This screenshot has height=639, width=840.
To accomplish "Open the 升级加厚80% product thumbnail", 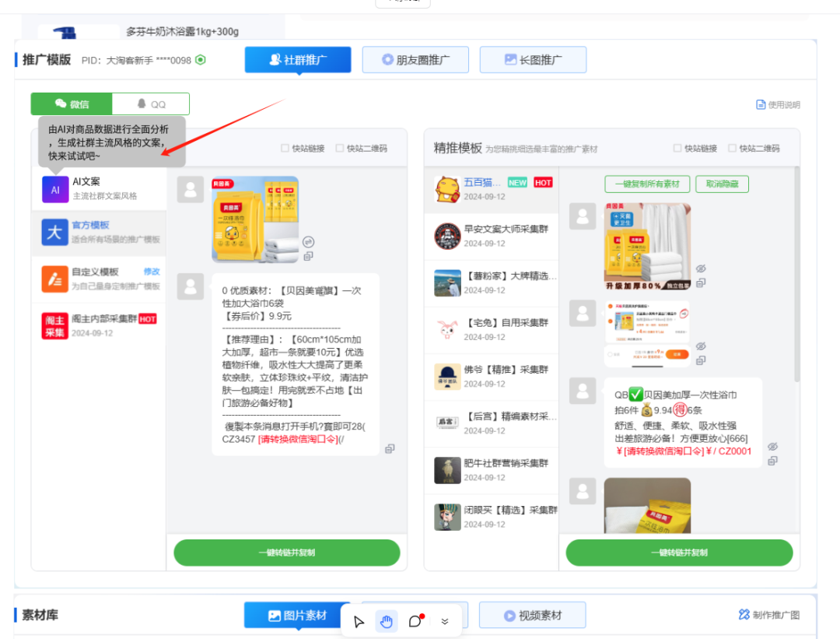I will (647, 247).
